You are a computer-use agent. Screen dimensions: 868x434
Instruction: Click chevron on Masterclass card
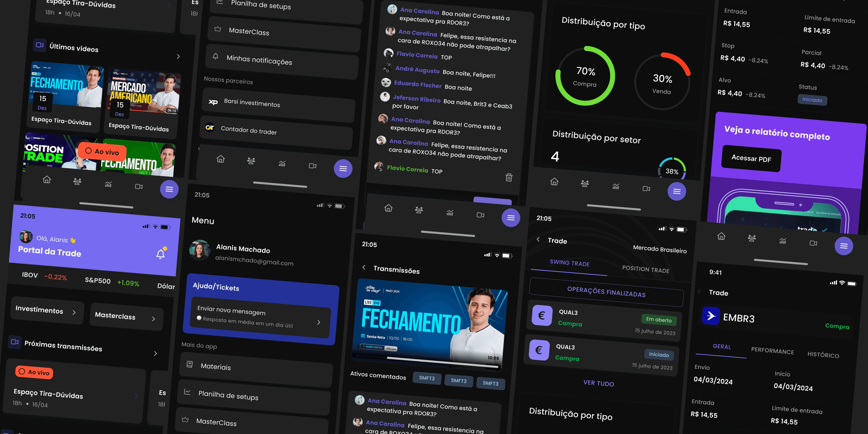(x=153, y=318)
